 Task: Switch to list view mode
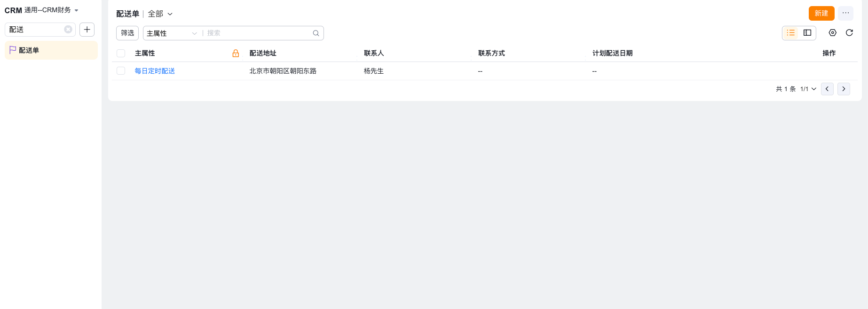coord(791,33)
